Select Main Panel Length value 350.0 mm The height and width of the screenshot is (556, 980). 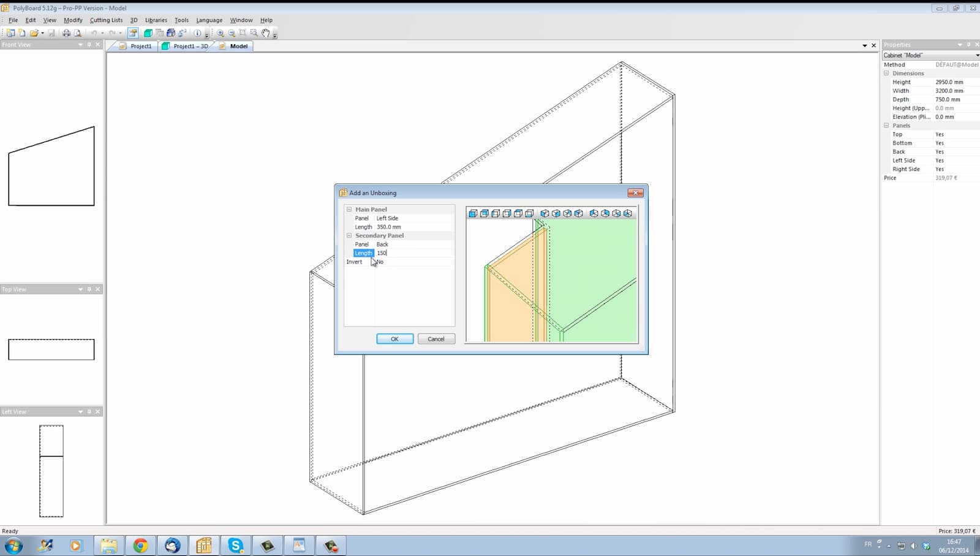pos(389,227)
